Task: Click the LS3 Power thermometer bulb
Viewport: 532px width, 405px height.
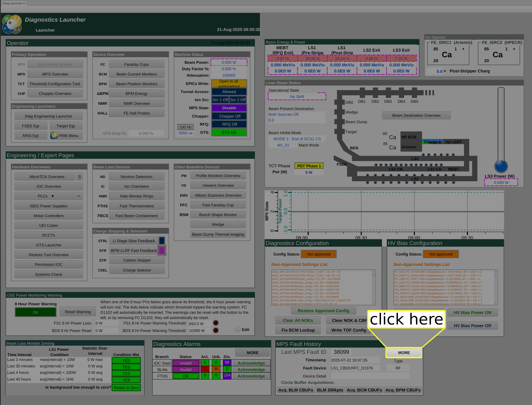Action: pyautogui.click(x=501, y=166)
